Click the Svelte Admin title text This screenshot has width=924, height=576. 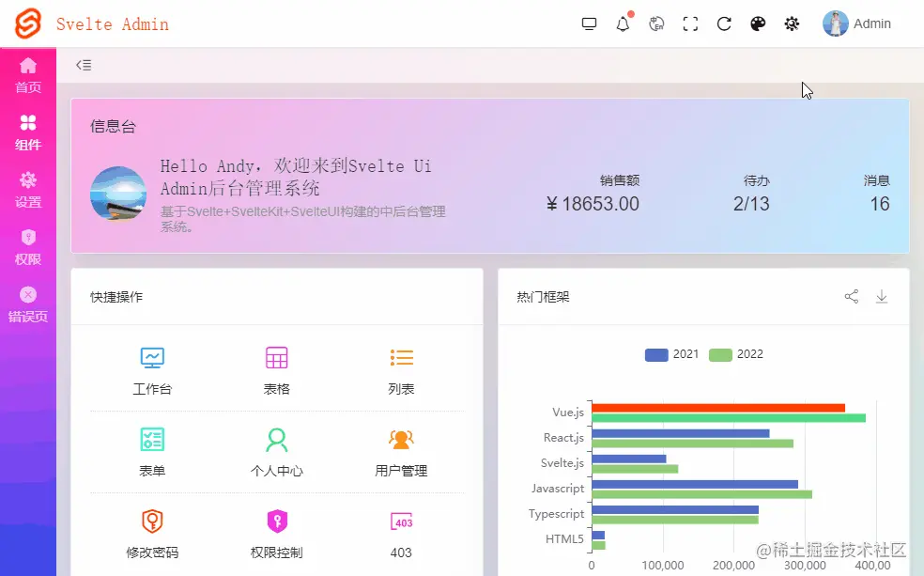click(x=113, y=24)
